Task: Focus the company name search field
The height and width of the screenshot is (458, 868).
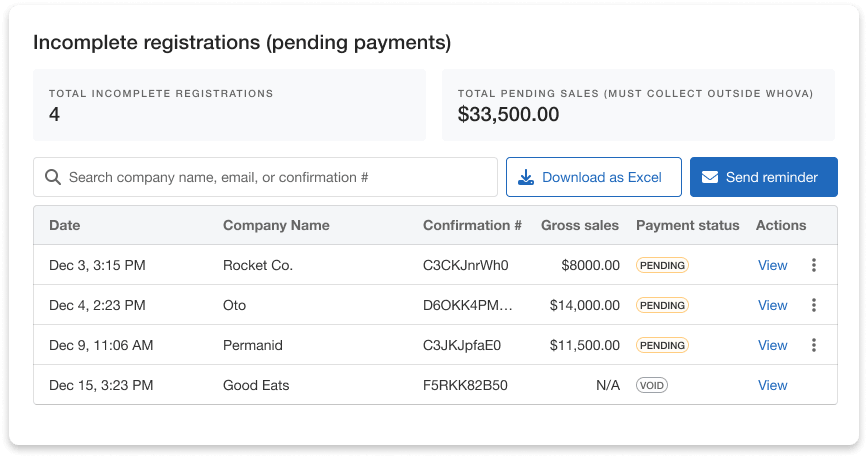Action: [278, 177]
